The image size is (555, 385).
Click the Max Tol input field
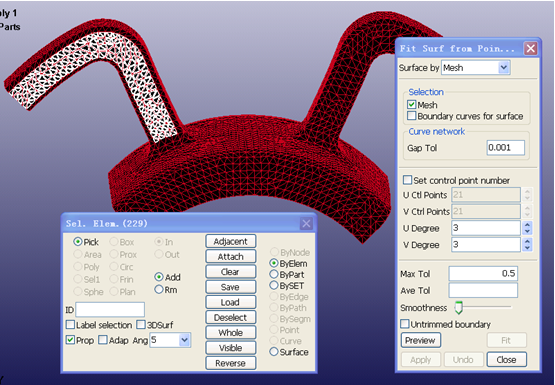tap(483, 274)
